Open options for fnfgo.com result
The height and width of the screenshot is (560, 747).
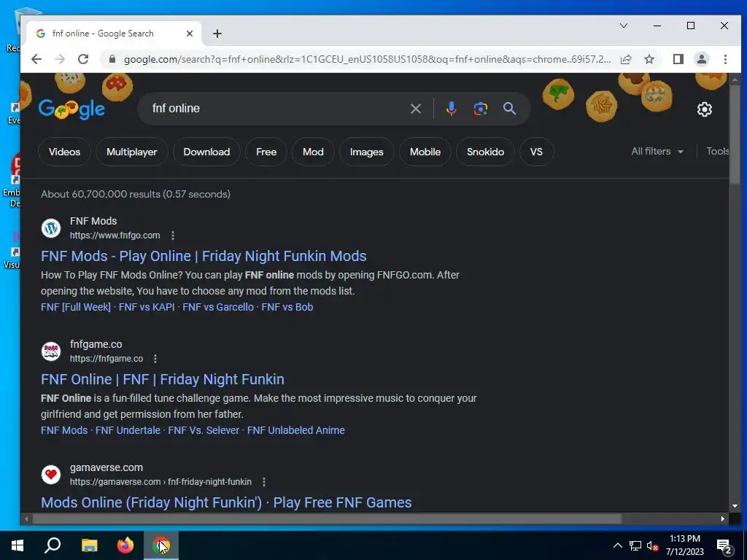coord(173,236)
